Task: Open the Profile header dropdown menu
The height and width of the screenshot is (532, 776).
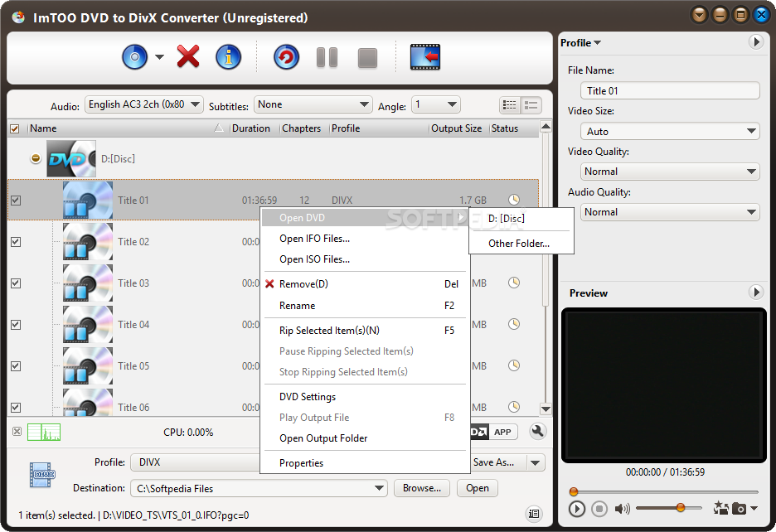Action: (x=580, y=43)
